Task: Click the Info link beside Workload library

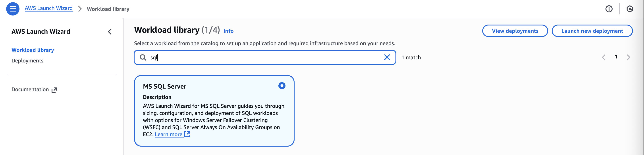Action: coord(228,31)
